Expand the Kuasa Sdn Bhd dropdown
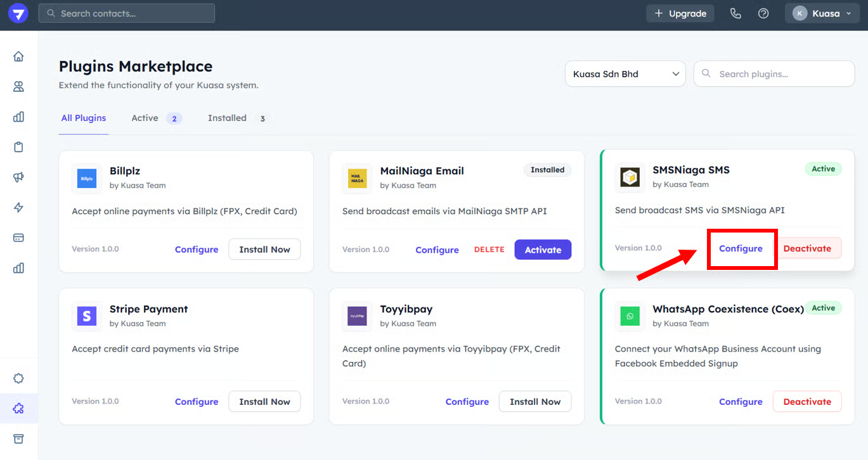Screen dimensions: 868x460 (x=625, y=74)
